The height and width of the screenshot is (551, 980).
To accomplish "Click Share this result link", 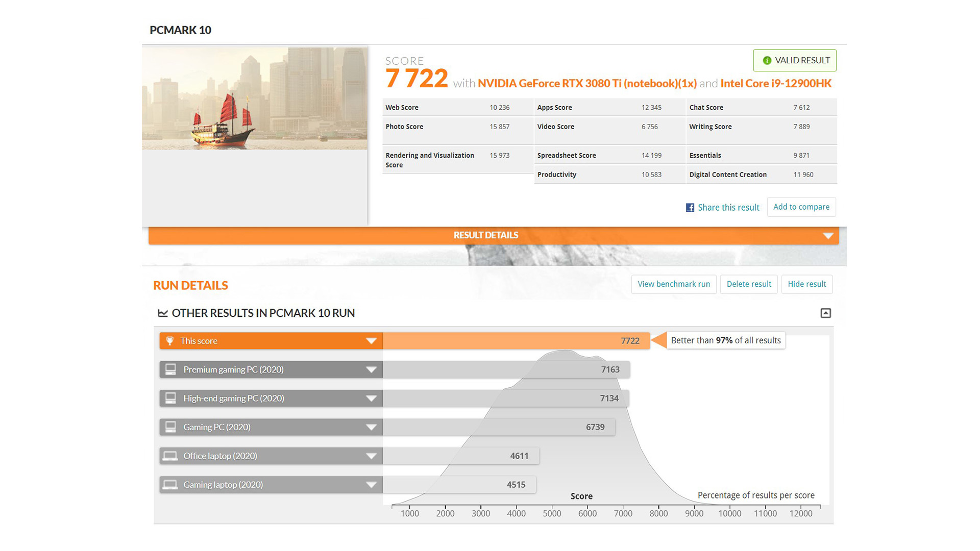I will point(728,208).
